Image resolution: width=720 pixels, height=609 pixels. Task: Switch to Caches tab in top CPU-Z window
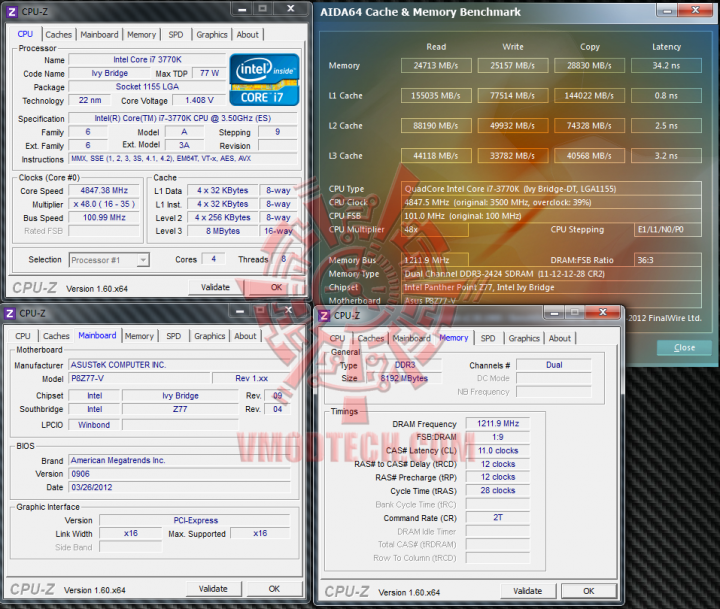58,34
